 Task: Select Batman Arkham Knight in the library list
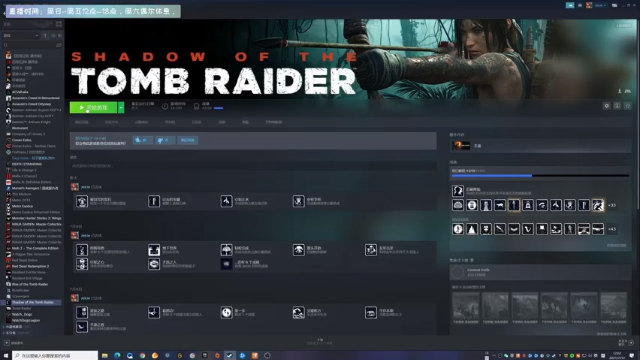32,122
